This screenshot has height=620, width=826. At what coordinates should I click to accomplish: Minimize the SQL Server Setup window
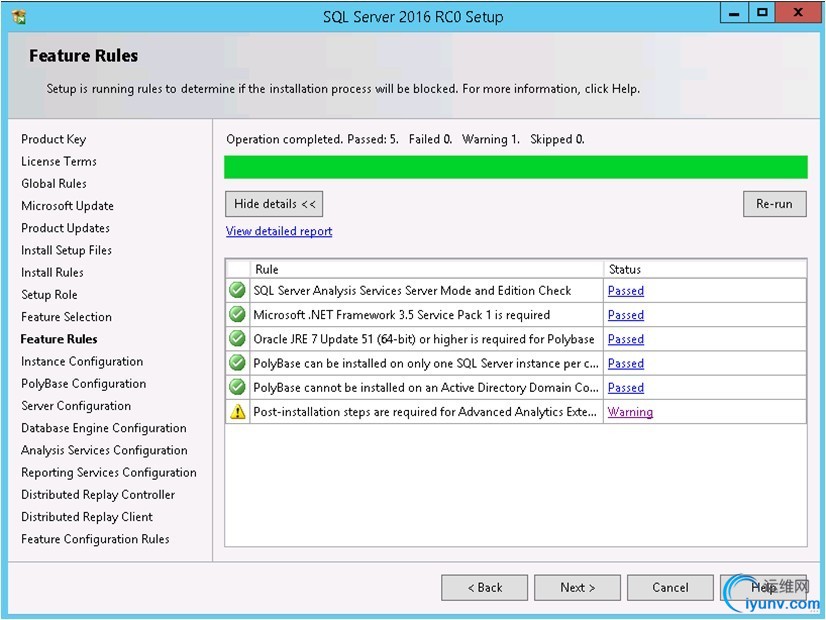coord(734,13)
